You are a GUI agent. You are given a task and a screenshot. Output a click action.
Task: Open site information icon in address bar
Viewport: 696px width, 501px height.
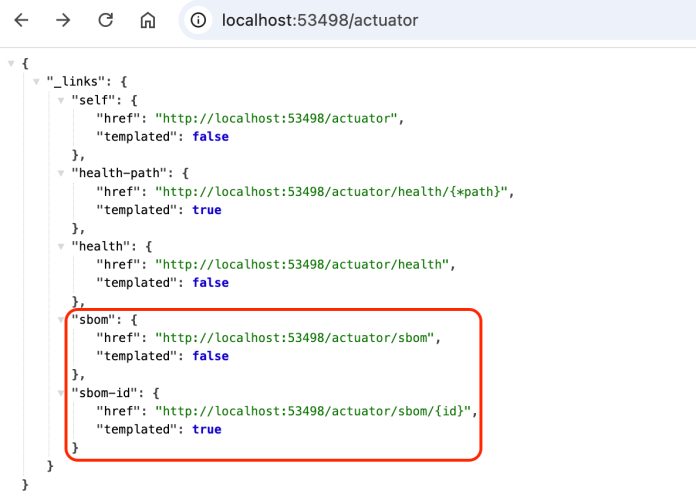pyautogui.click(x=199, y=20)
